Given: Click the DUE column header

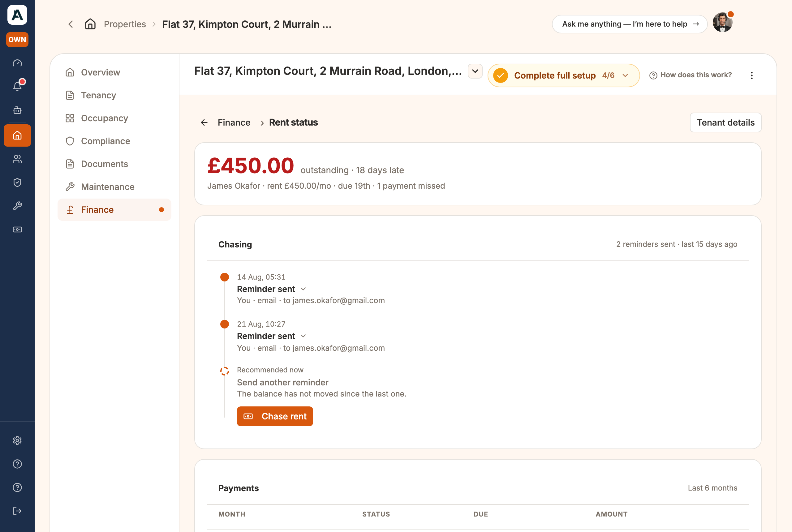Looking at the screenshot, I should coord(481,514).
